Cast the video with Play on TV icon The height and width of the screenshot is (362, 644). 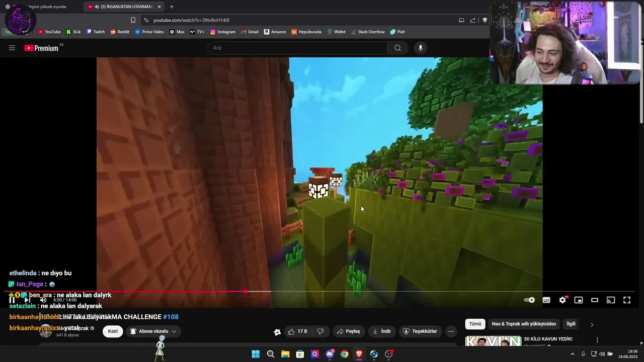611,300
